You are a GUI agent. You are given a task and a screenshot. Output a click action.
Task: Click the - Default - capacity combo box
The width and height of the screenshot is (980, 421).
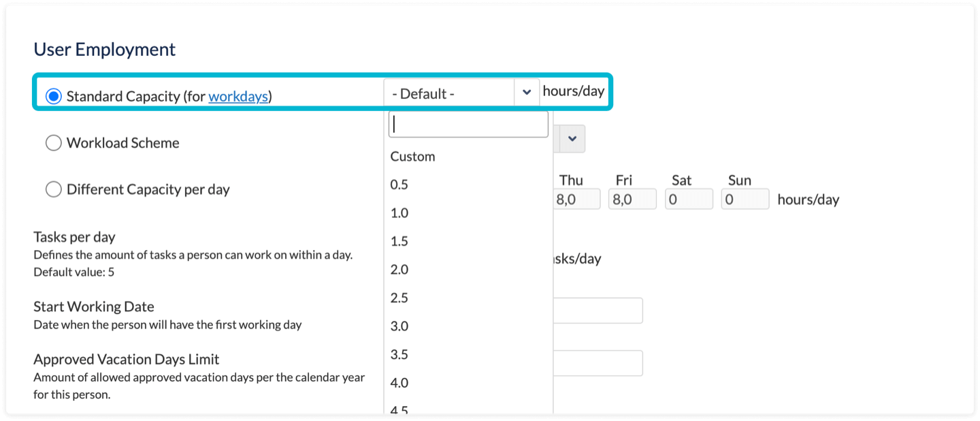click(x=449, y=93)
